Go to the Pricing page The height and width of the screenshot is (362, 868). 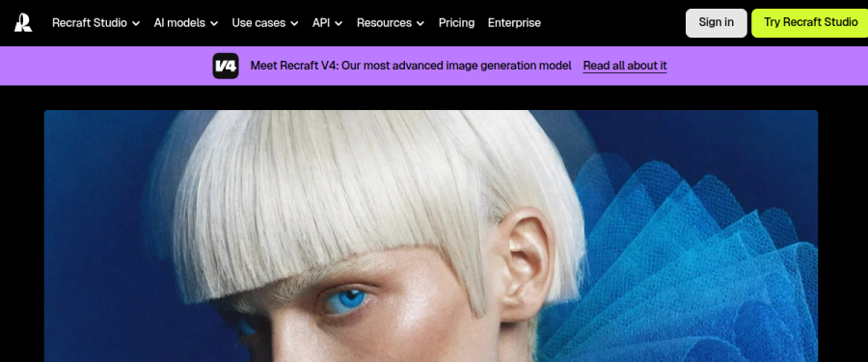(x=457, y=23)
